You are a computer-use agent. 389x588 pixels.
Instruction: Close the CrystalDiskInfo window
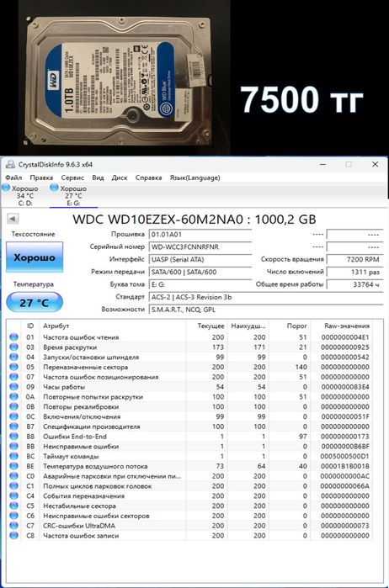(x=375, y=165)
